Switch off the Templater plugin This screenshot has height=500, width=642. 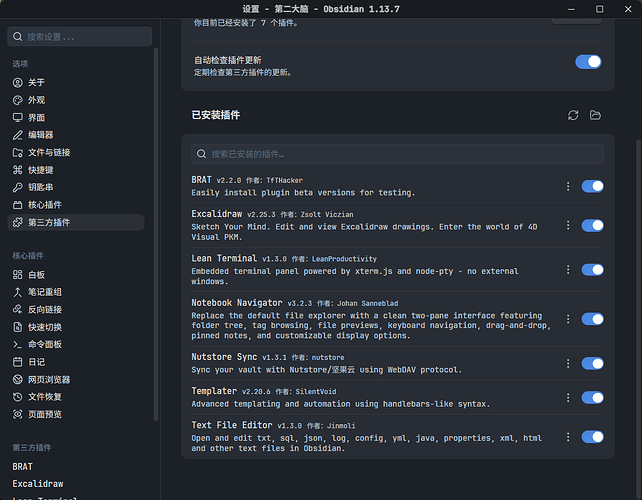[x=592, y=398]
